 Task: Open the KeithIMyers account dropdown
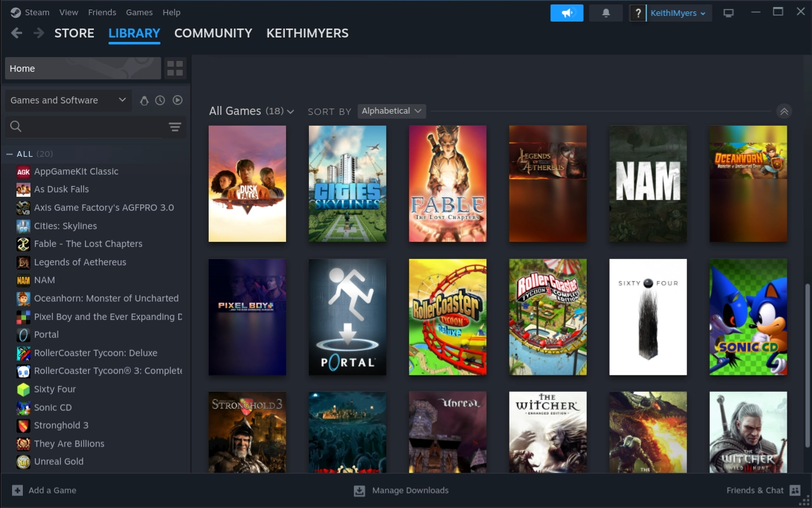coord(678,13)
